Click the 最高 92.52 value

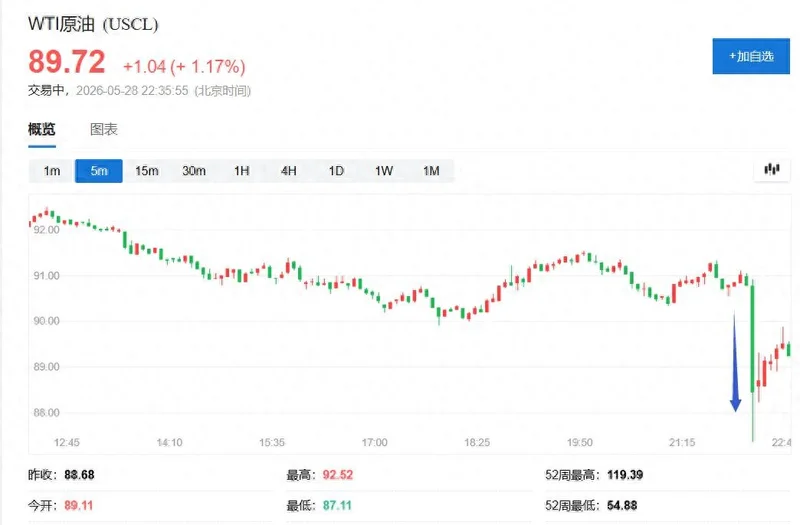[x=337, y=475]
